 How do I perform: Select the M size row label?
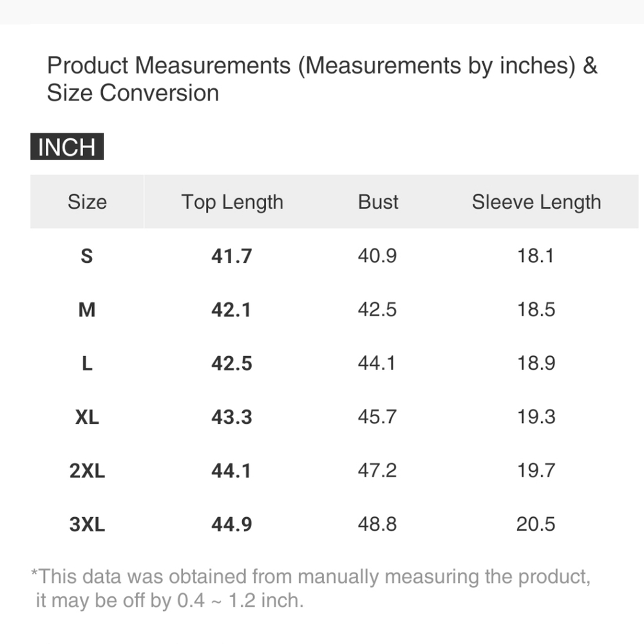point(87,310)
